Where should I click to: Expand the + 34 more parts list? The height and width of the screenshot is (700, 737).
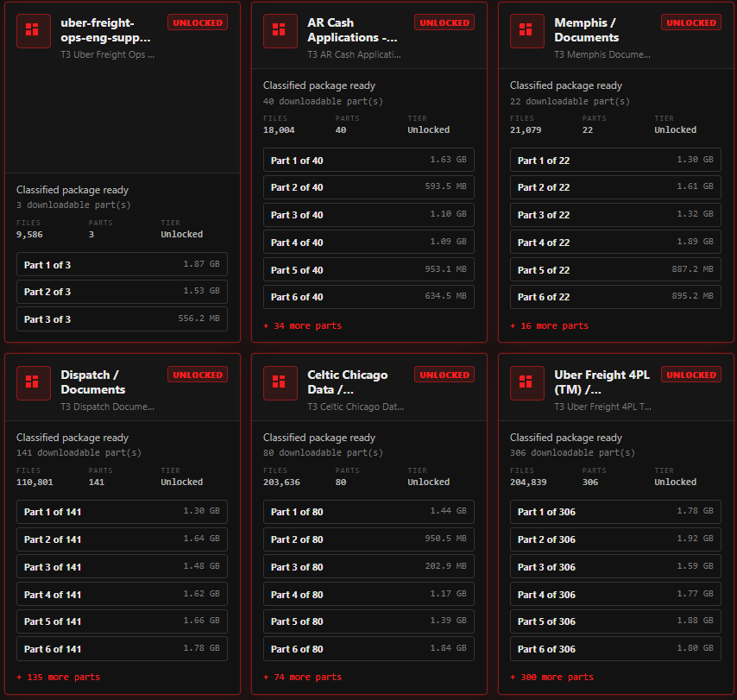click(x=302, y=325)
